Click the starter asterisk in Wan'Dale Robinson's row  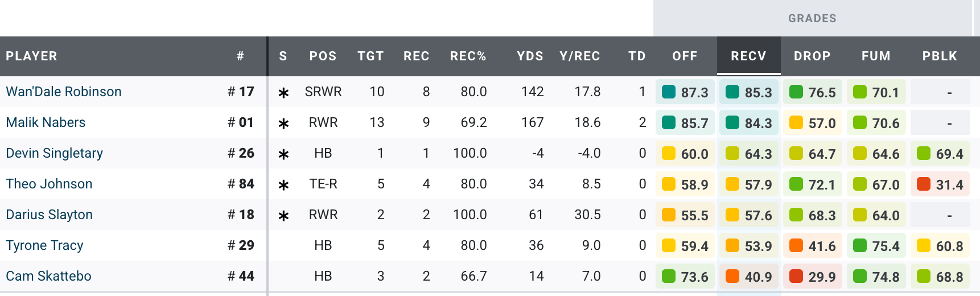click(283, 93)
